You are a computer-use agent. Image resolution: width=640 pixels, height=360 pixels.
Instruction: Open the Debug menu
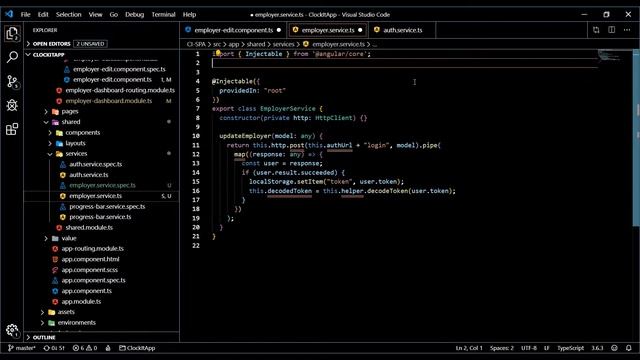(134, 14)
